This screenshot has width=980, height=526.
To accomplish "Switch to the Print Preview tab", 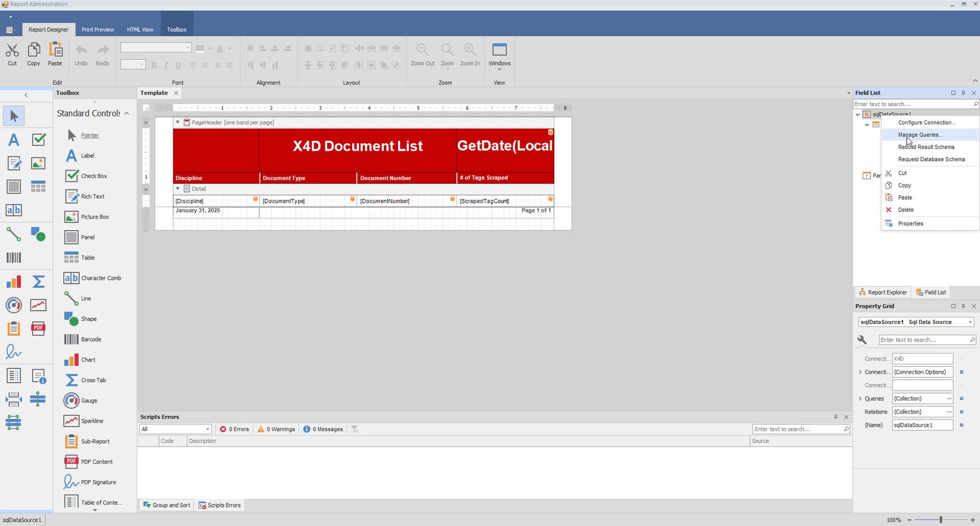I will 97,29.
